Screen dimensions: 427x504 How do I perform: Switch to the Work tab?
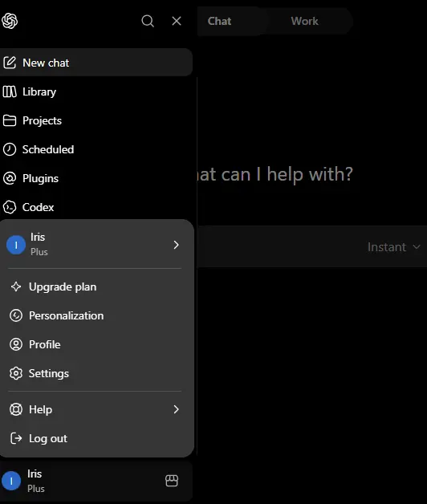click(304, 21)
